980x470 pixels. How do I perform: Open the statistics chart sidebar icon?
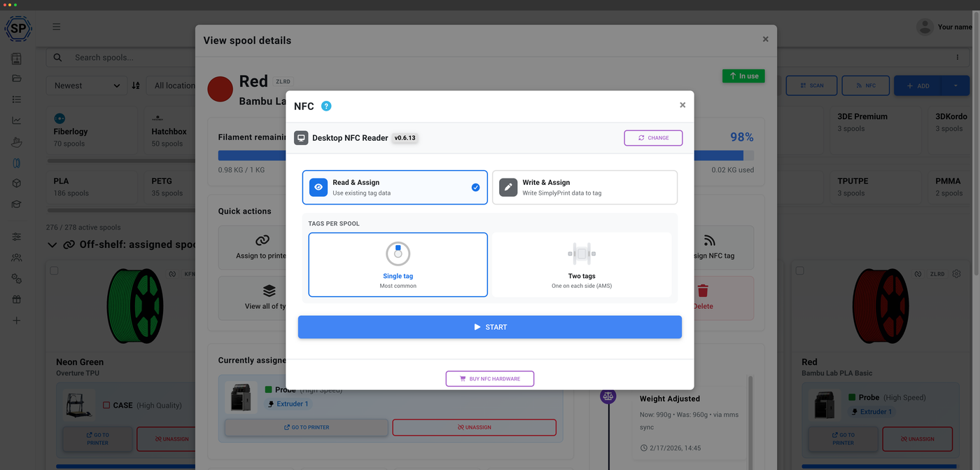click(17, 120)
